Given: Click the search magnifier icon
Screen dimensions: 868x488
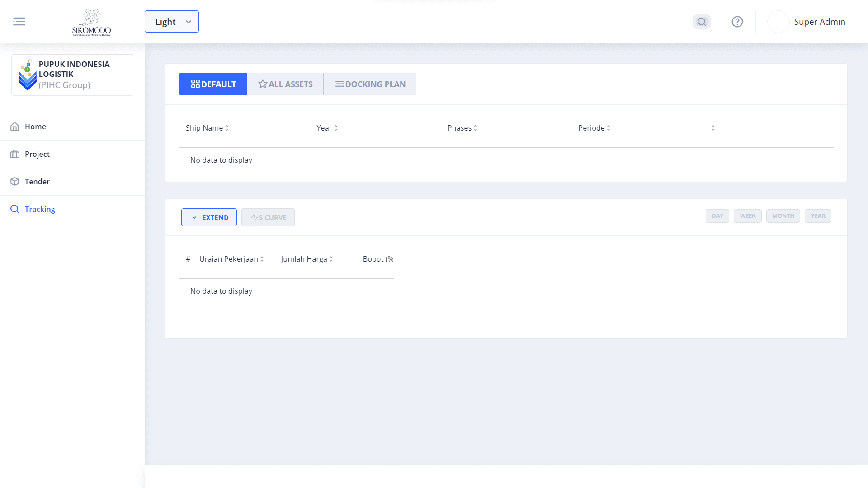Looking at the screenshot, I should point(701,21).
